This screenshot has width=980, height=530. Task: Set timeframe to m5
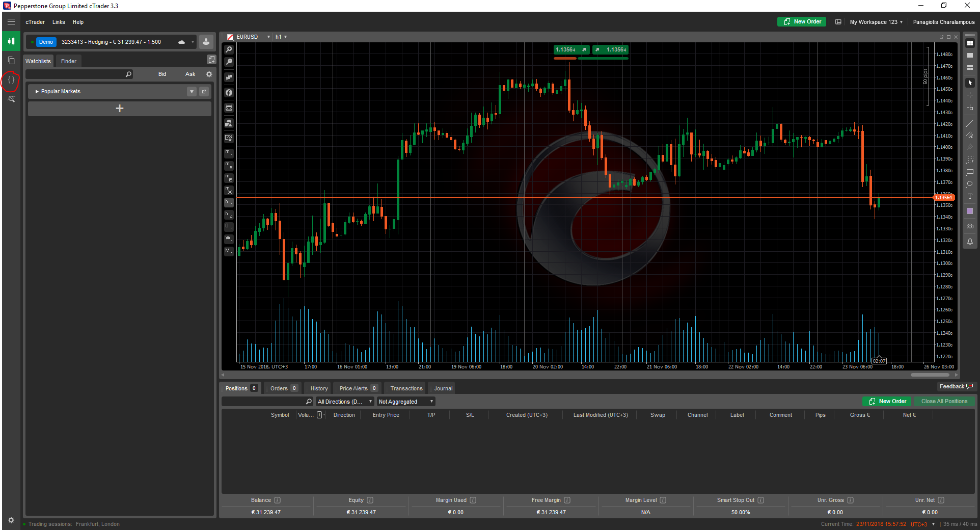coord(229,166)
